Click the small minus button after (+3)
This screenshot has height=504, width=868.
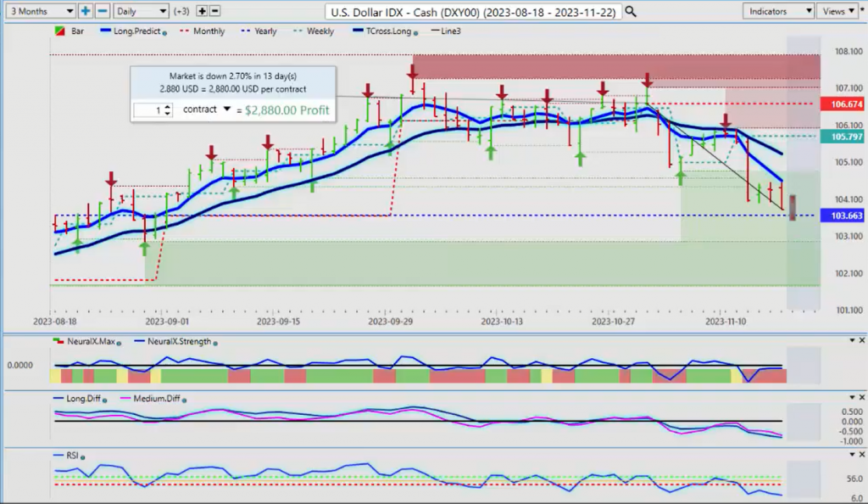tap(214, 11)
